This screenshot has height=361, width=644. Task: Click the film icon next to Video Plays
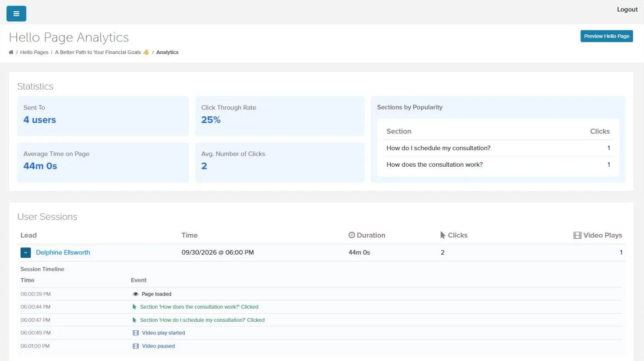point(577,235)
